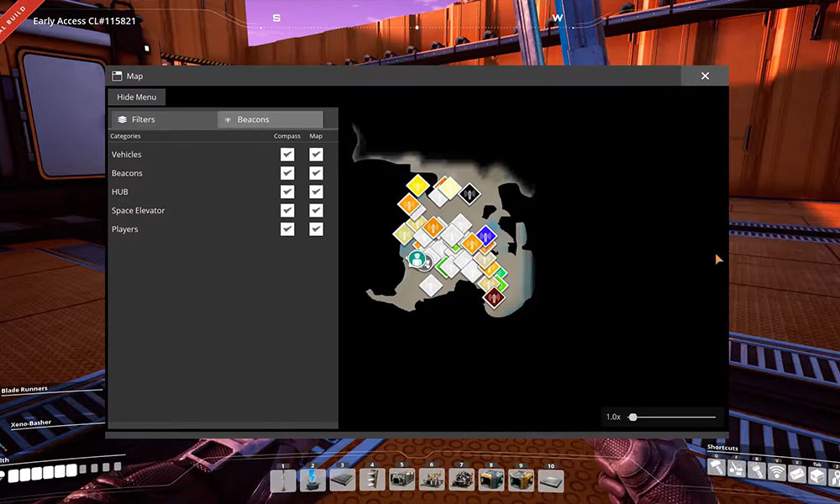Click the HUB category label
The height and width of the screenshot is (504, 840).
[x=120, y=192]
